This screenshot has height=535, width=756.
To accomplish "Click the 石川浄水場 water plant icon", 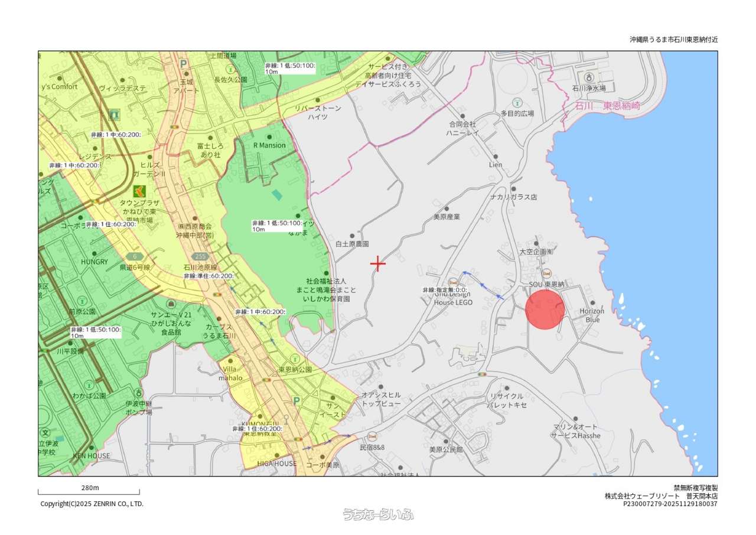I will (588, 77).
